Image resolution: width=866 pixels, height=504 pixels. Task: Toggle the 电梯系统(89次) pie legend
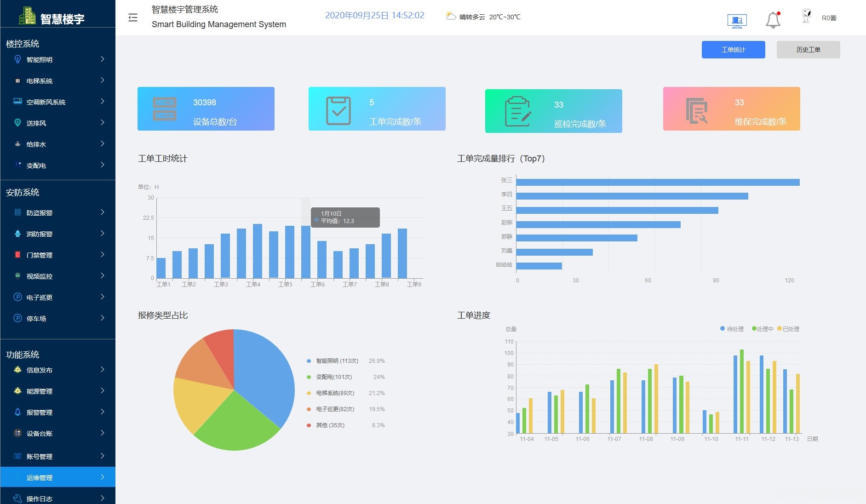[331, 393]
